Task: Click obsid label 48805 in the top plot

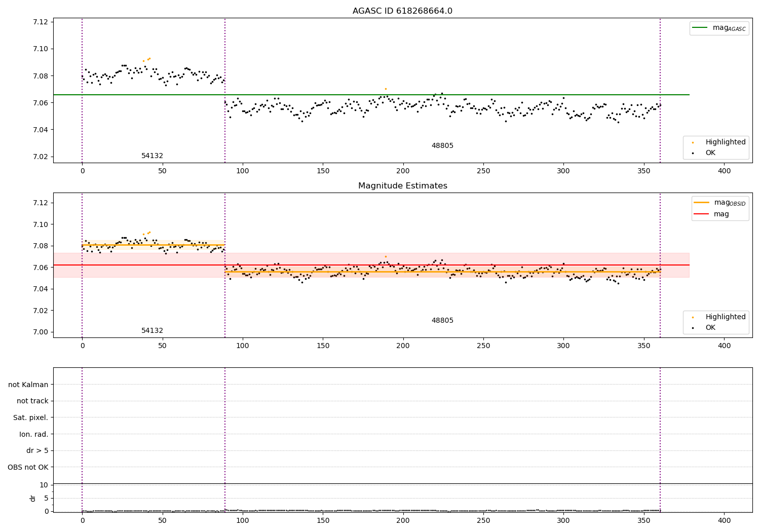Action: point(442,146)
